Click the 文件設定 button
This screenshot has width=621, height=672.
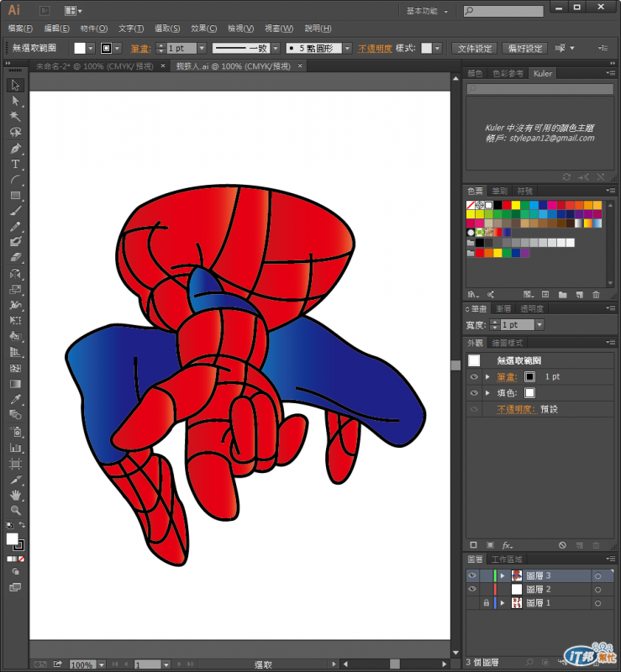pos(474,49)
